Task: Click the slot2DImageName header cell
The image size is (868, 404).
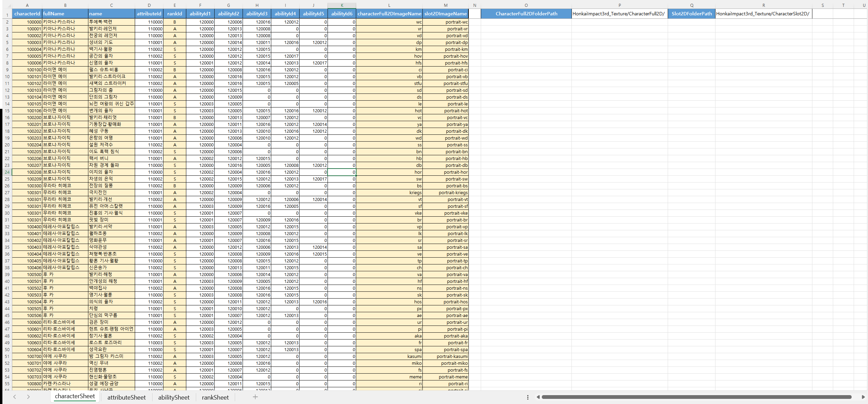Action: point(445,14)
